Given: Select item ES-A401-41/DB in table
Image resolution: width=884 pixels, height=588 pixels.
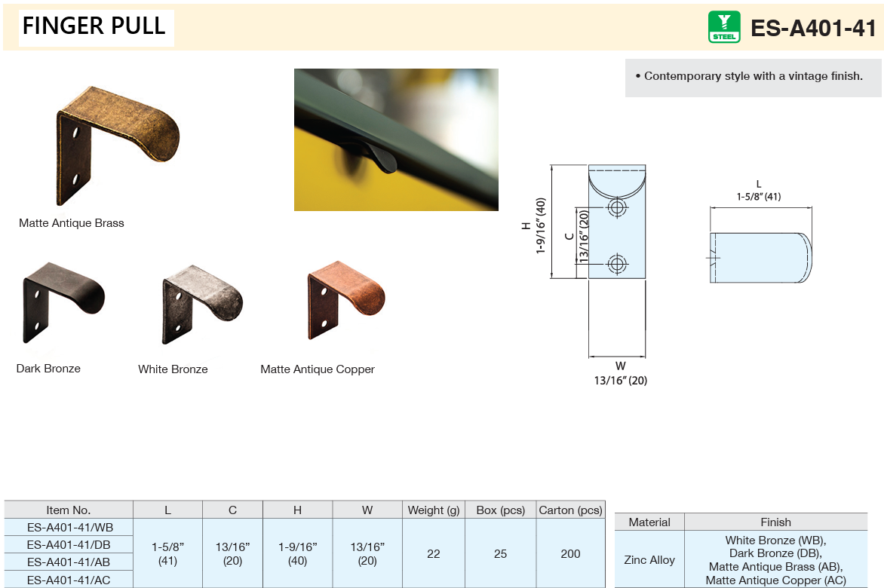Looking at the screenshot, I should coord(69,544).
